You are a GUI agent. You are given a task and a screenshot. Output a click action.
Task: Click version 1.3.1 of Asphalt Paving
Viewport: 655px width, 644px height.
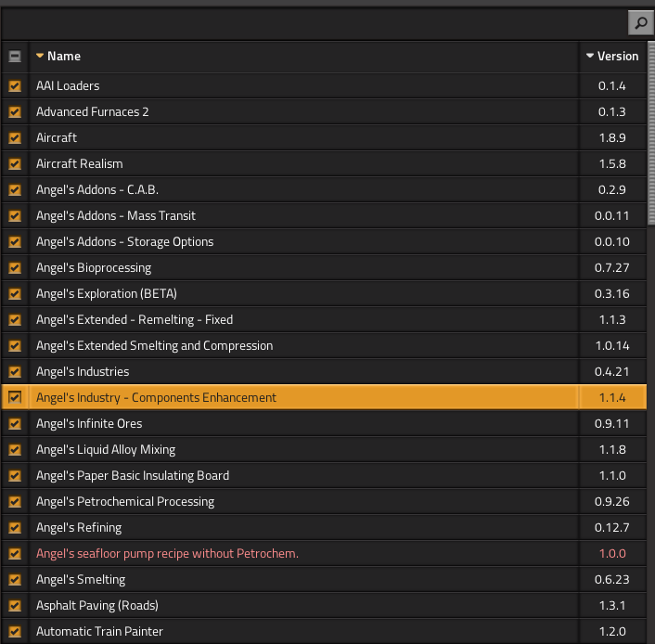(x=612, y=605)
